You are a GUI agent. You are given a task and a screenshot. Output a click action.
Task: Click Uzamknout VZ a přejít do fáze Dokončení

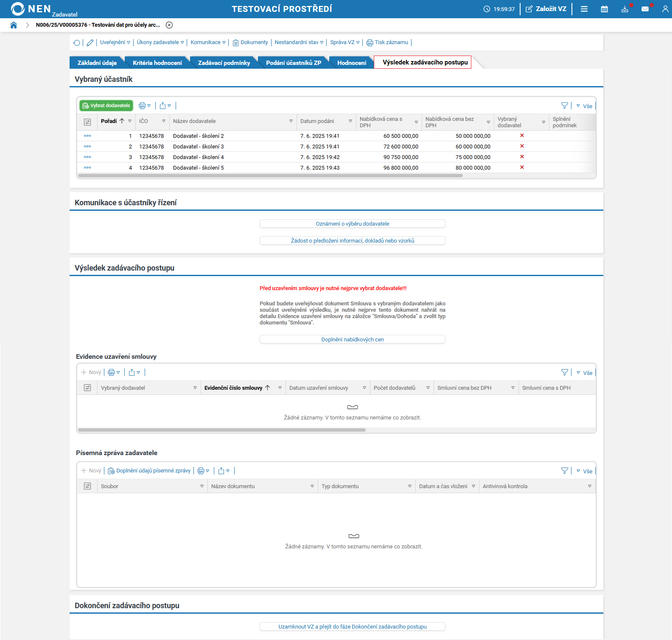click(352, 626)
